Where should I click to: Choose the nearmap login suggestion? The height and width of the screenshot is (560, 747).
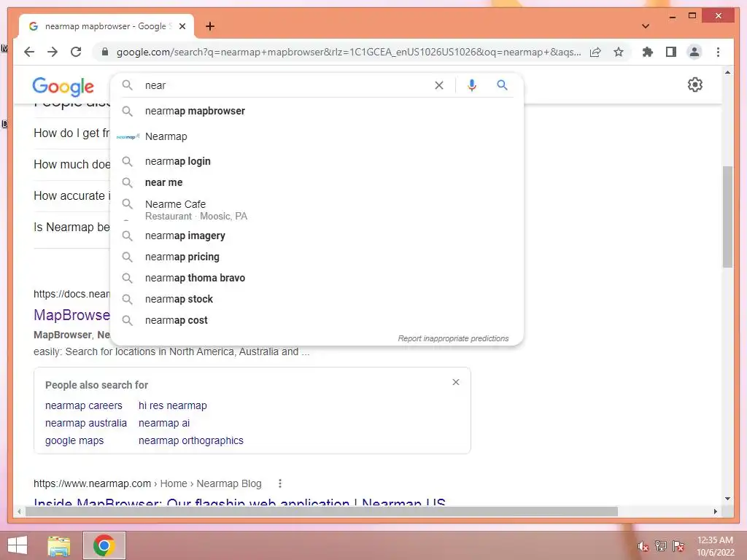click(317, 161)
